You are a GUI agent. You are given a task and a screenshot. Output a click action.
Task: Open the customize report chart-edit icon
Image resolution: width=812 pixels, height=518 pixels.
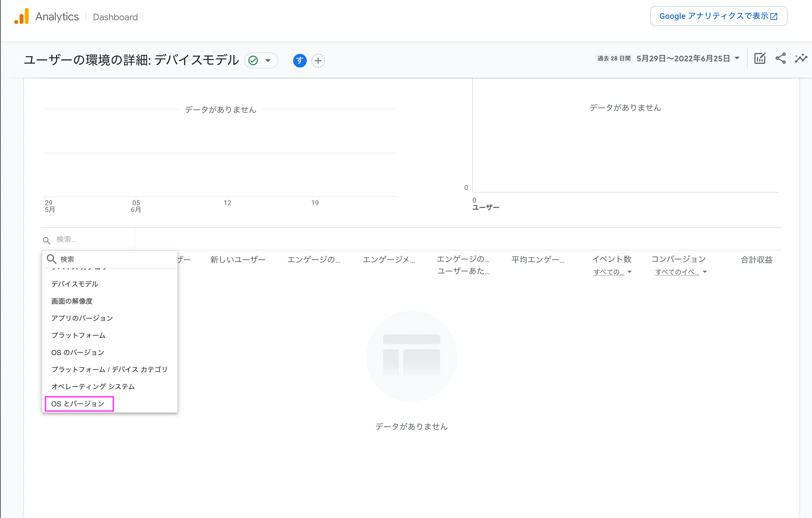[760, 58]
